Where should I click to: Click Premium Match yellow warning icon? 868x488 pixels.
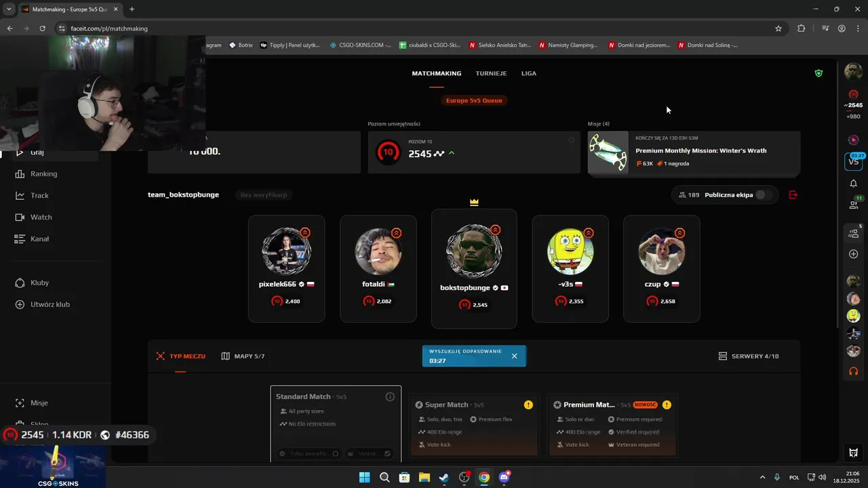pos(667,405)
